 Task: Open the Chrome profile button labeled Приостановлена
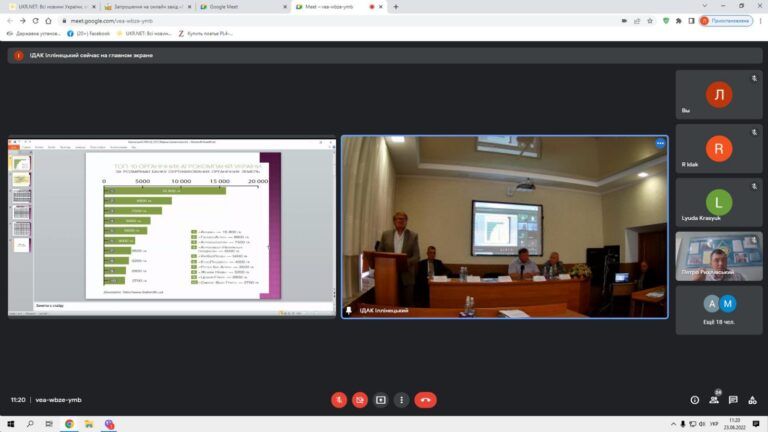click(725, 20)
